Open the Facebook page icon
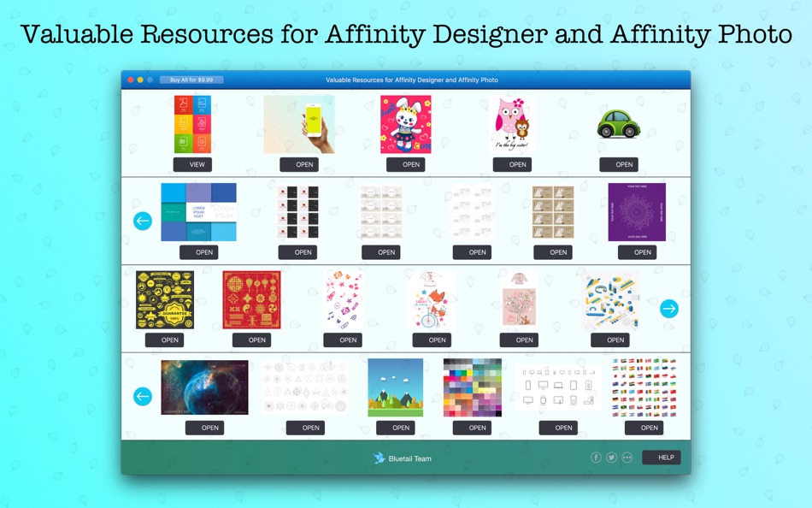Viewport: 812px width, 508px height. (x=596, y=458)
